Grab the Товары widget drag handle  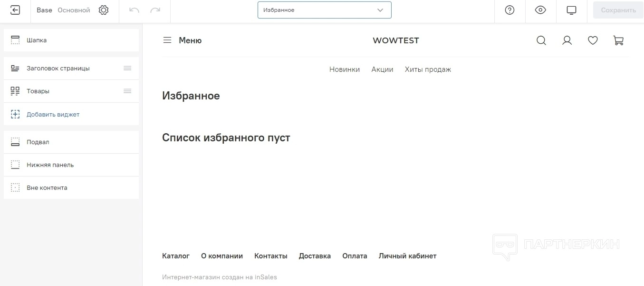pyautogui.click(x=127, y=91)
